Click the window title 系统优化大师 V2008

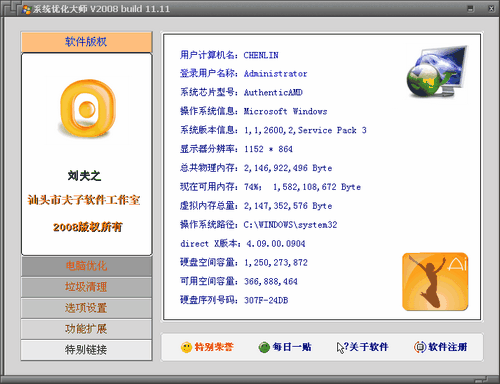pyautogui.click(x=101, y=9)
